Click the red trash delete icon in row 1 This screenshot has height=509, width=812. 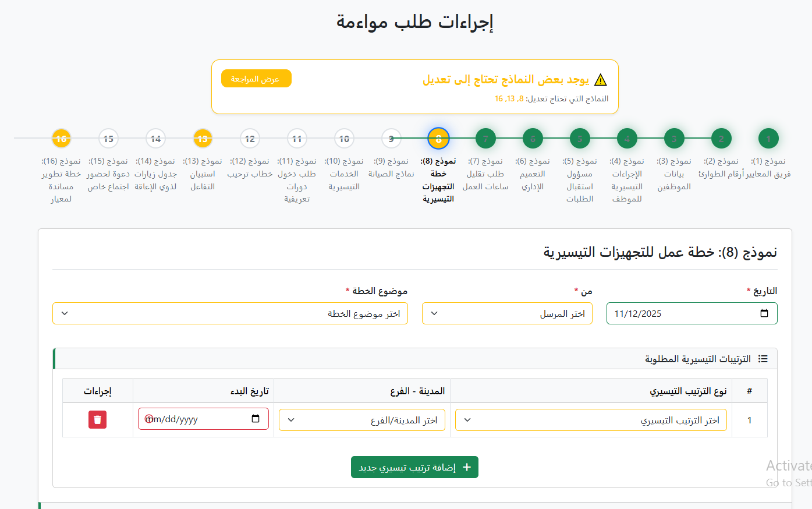97,419
